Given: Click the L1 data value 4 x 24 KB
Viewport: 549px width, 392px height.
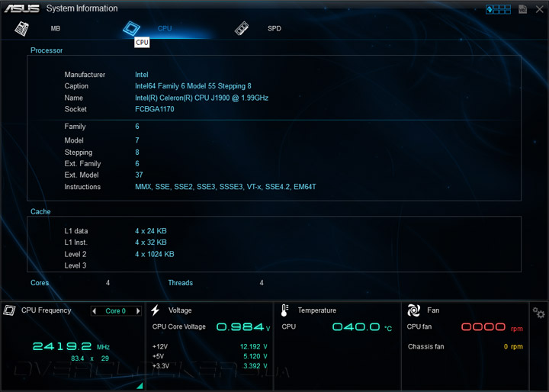Looking at the screenshot, I should click(x=151, y=231).
